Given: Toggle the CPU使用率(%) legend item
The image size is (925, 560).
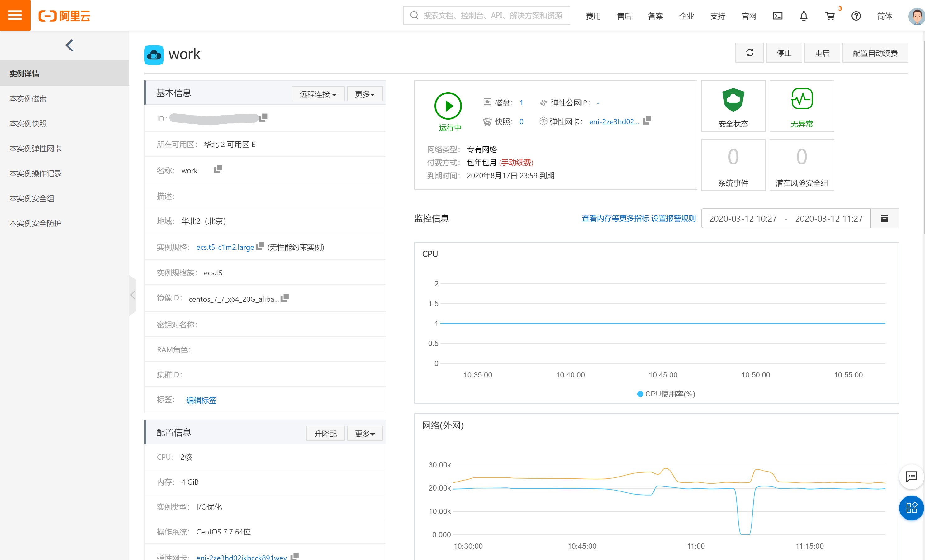Looking at the screenshot, I should [666, 394].
